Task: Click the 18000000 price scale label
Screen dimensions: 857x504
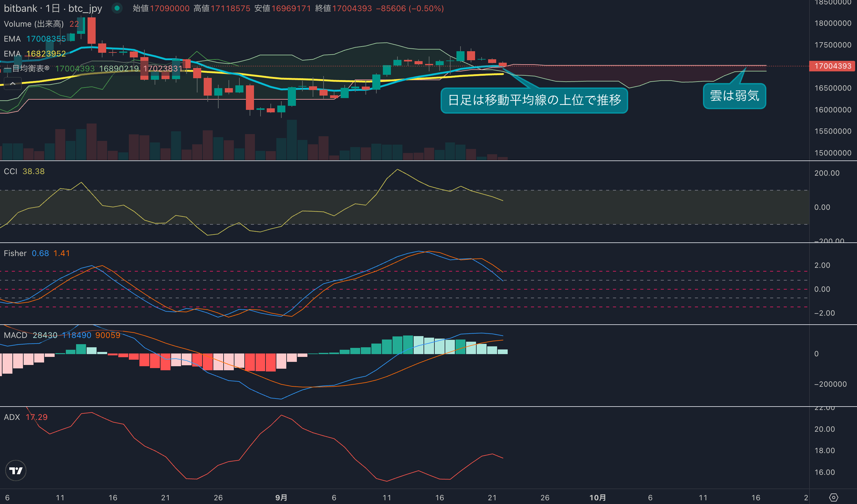Action: tap(832, 23)
